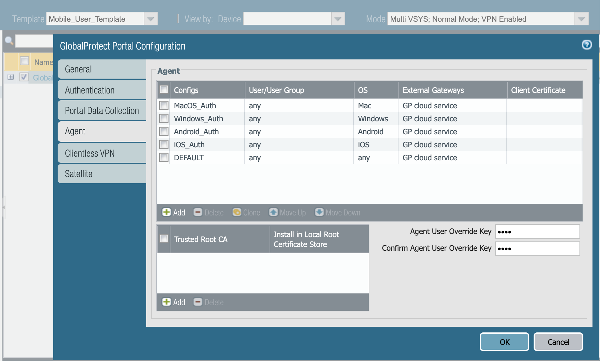
Task: Click the Move Down arrow icon
Action: (319, 212)
